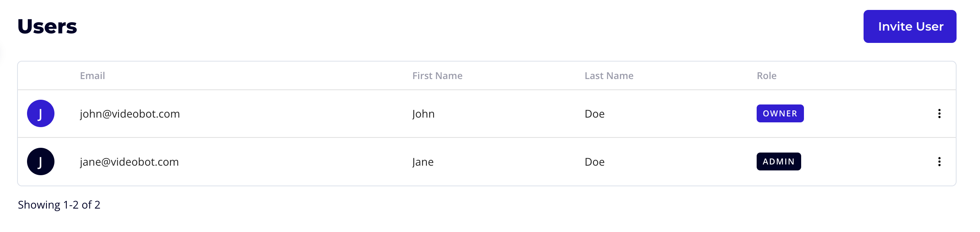The height and width of the screenshot is (232, 980).
Task: Click the OWNER role badge
Action: point(780,114)
